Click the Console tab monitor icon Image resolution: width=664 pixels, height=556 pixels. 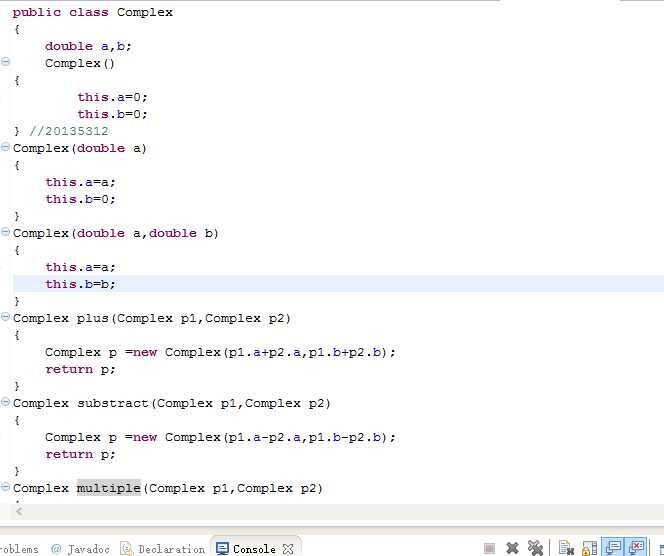point(222,549)
